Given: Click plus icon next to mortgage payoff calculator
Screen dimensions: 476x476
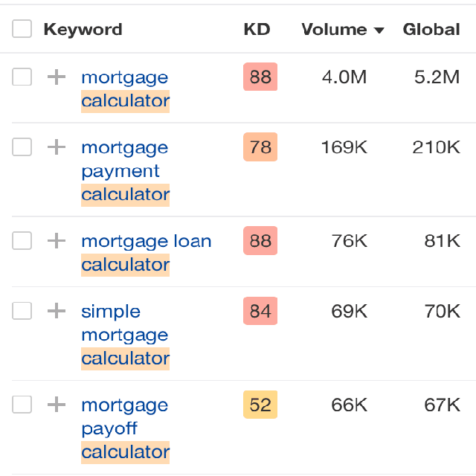Looking at the screenshot, I should [x=57, y=405].
